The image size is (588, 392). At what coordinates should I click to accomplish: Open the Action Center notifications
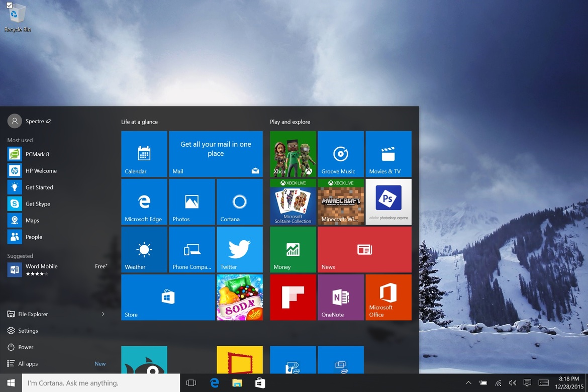tap(527, 383)
